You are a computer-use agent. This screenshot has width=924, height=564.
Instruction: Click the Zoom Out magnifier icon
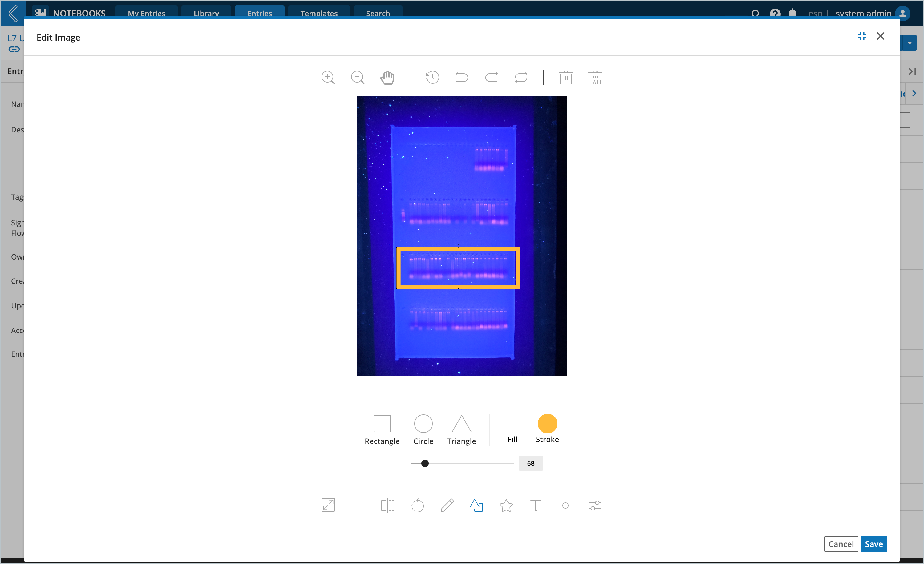[358, 78]
